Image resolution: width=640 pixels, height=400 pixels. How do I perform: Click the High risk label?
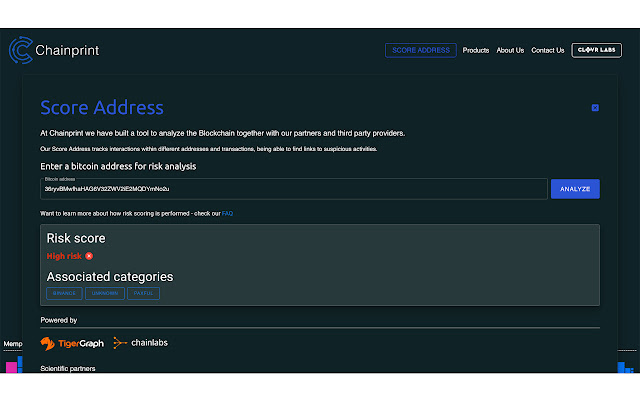(x=64, y=256)
